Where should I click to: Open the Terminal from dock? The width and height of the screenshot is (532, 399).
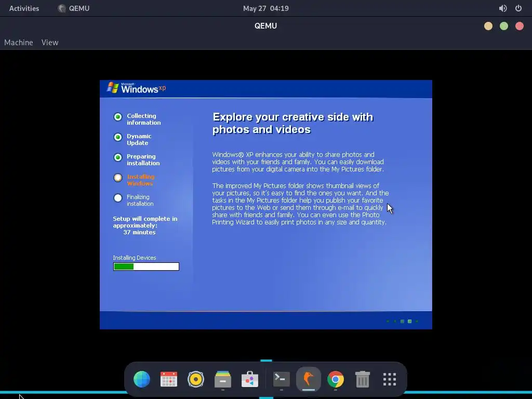tap(282, 379)
